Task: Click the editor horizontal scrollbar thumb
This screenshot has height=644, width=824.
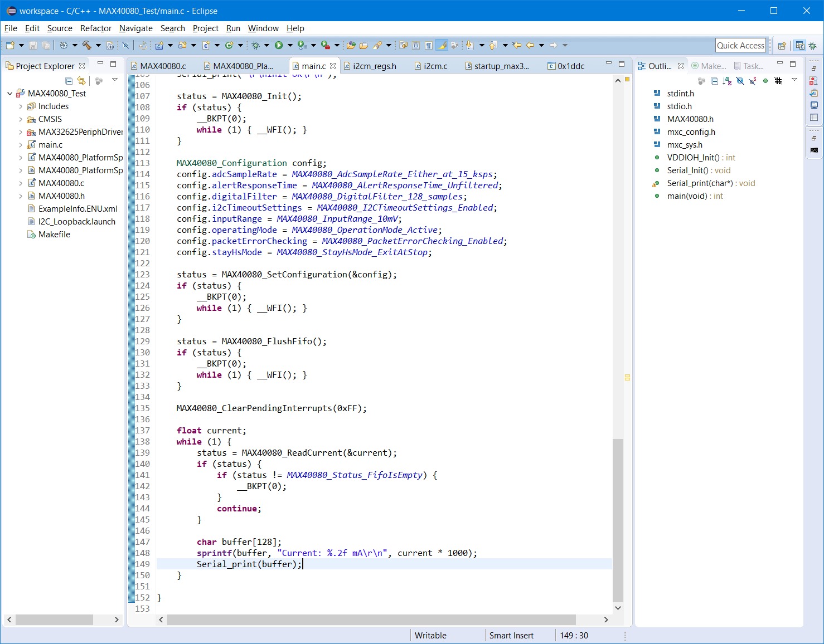Action: click(371, 619)
